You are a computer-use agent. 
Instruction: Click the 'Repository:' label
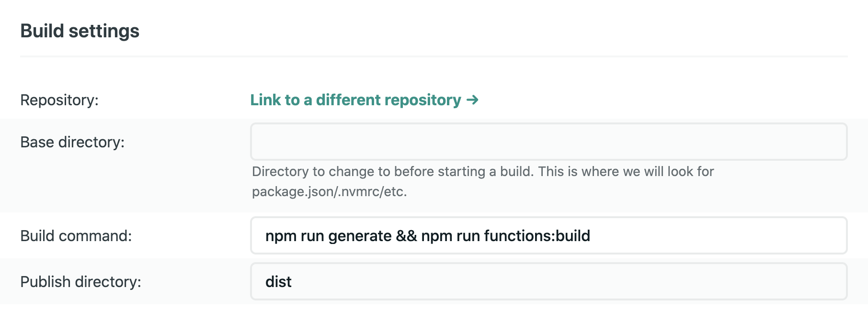59,100
